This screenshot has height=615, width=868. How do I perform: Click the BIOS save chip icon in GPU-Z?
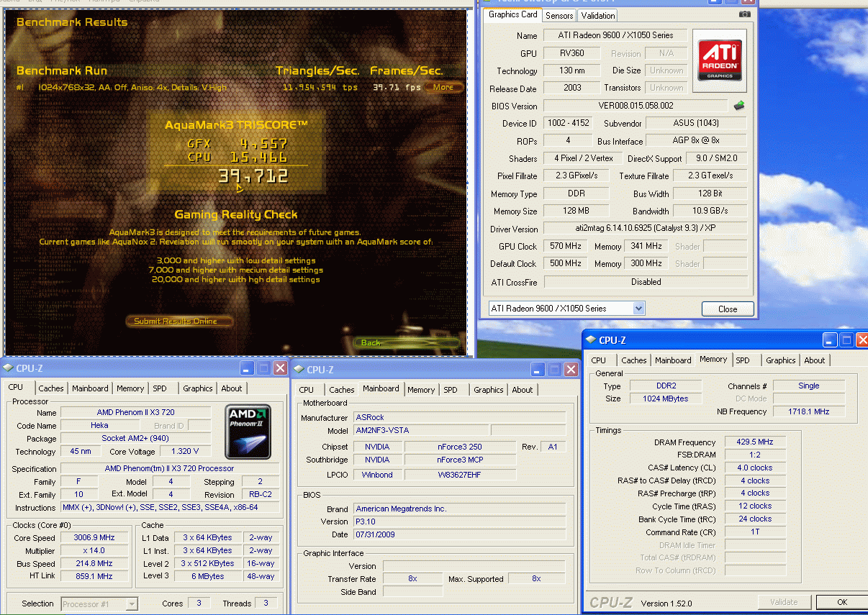coord(739,106)
